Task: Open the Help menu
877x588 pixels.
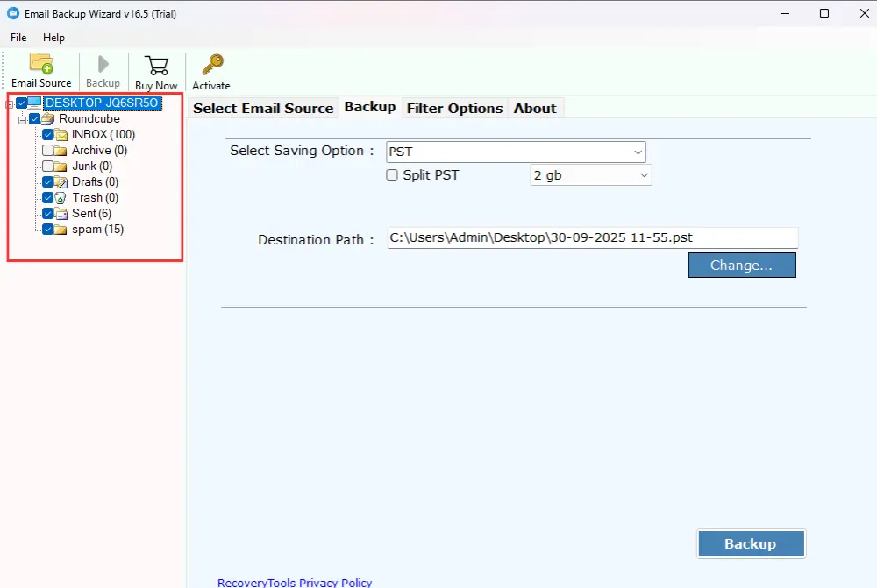Action: 53,38
